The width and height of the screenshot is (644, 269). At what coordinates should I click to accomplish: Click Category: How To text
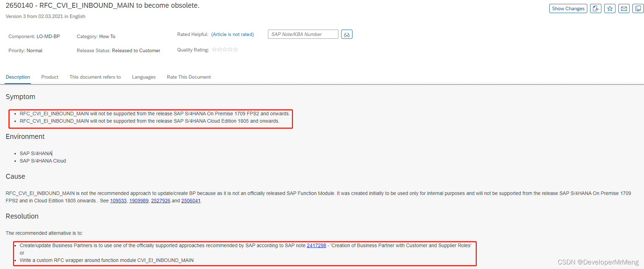[x=96, y=36]
